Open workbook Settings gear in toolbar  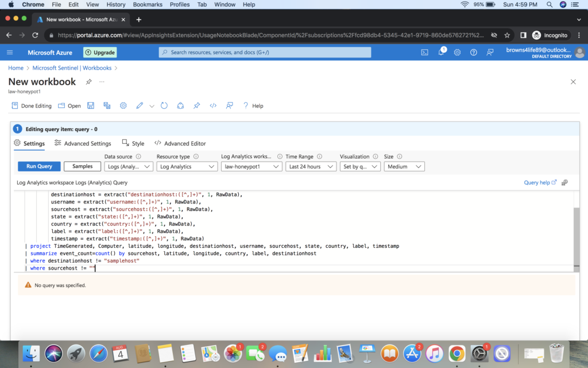point(123,106)
